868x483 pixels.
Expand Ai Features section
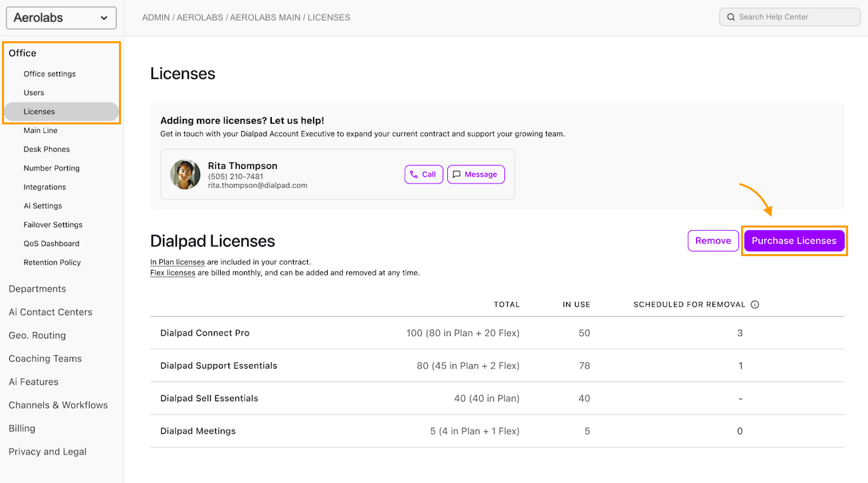click(33, 382)
